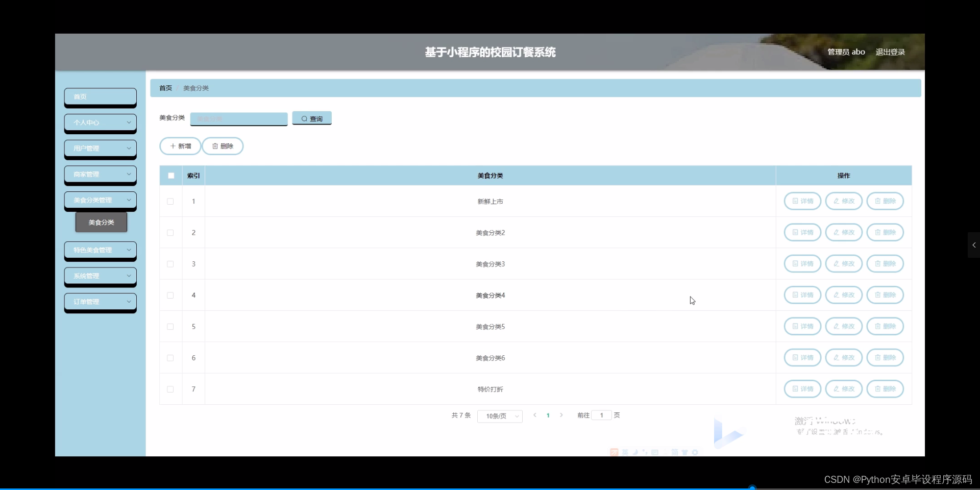
Task: Open the 10条/页 page size dropdown
Action: [x=499, y=415]
